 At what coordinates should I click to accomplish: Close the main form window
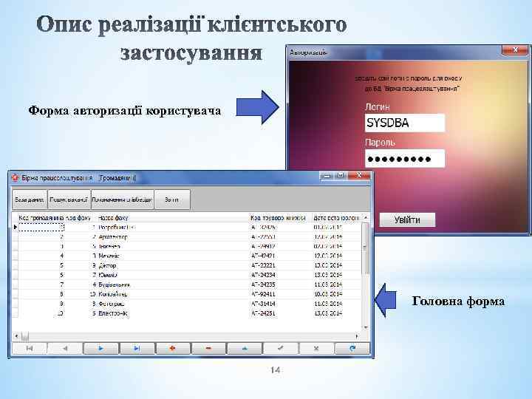coord(359,175)
